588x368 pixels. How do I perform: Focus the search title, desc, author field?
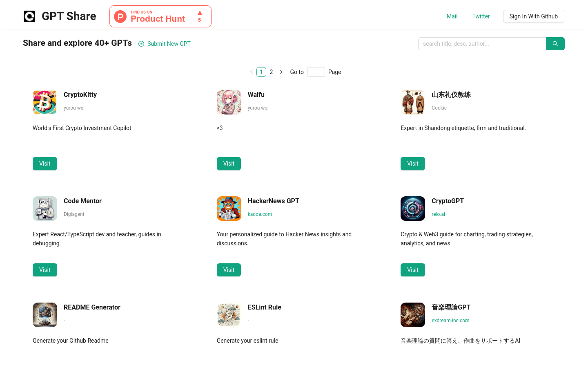point(482,44)
